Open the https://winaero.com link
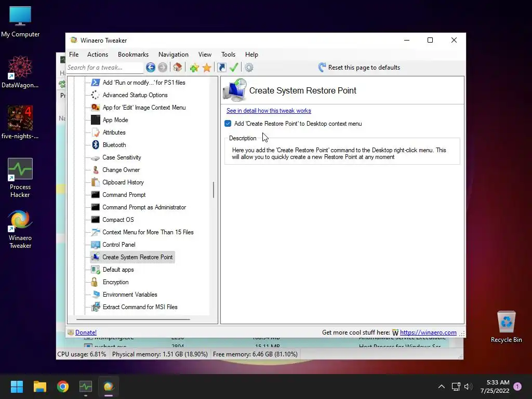The image size is (532, 399). [428, 332]
